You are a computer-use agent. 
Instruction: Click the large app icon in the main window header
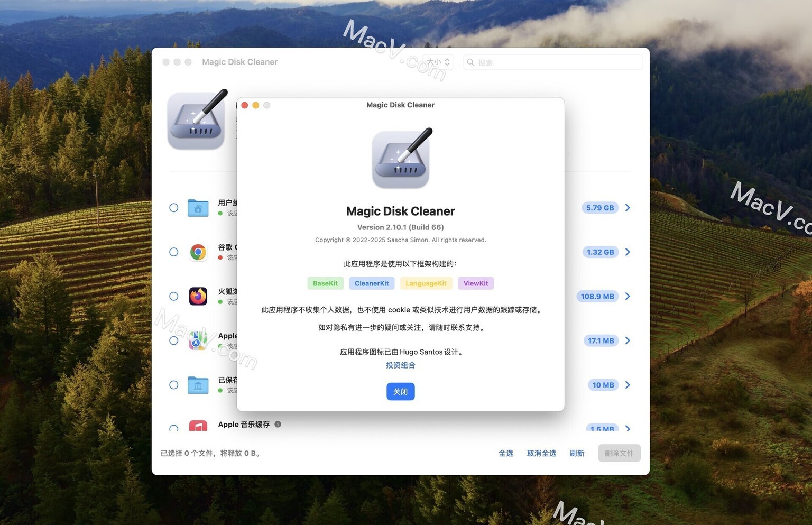coord(197,120)
